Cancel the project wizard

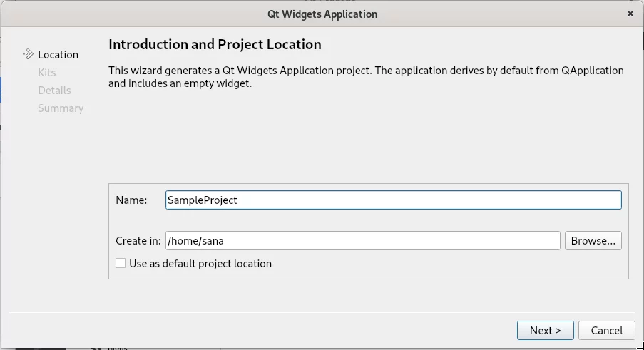tap(607, 330)
